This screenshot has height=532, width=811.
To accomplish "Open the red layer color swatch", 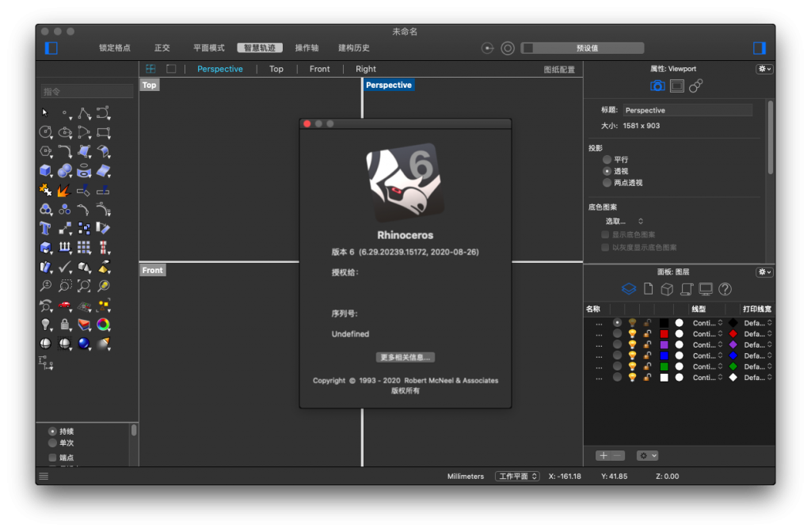I will pyautogui.click(x=664, y=334).
